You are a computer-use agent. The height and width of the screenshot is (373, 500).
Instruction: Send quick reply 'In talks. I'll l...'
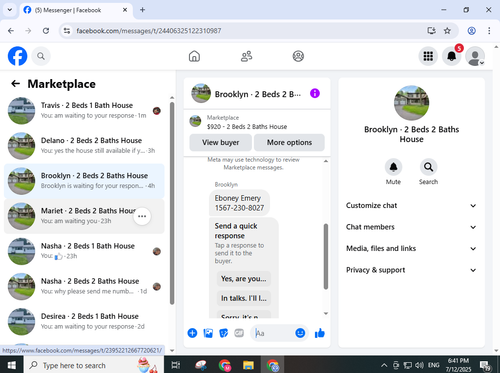click(244, 298)
